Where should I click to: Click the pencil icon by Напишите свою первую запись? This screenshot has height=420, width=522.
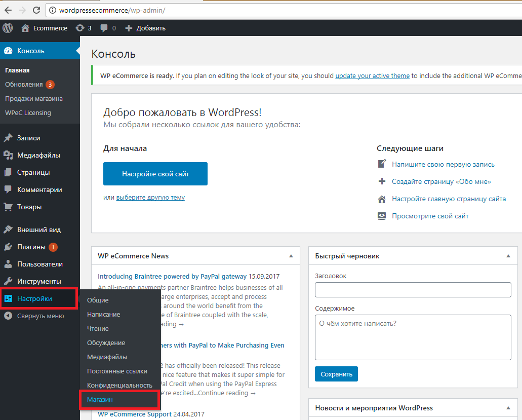[382, 164]
